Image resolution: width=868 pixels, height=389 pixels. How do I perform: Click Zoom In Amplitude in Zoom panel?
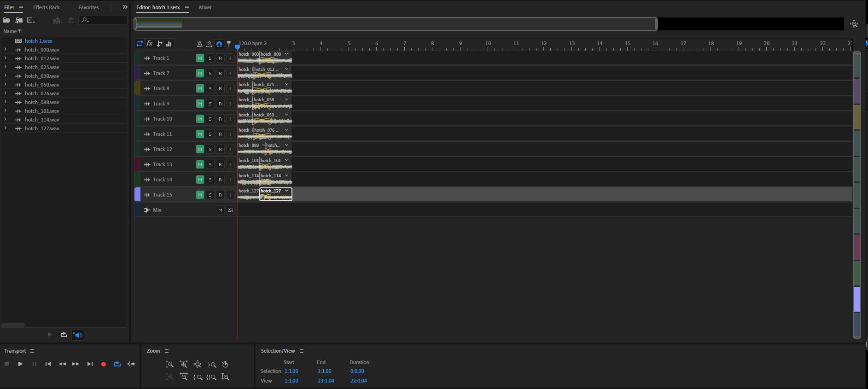pyautogui.click(x=170, y=365)
